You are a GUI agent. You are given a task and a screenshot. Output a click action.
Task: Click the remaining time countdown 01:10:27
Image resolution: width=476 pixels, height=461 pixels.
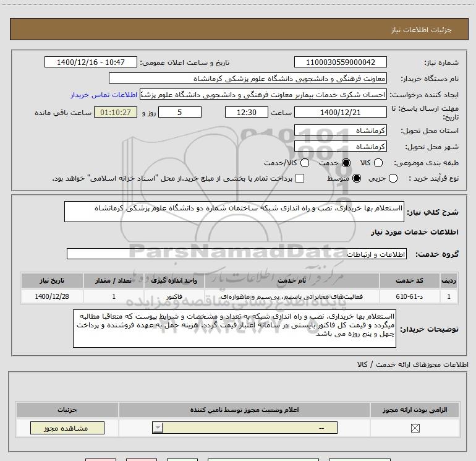[116, 113]
